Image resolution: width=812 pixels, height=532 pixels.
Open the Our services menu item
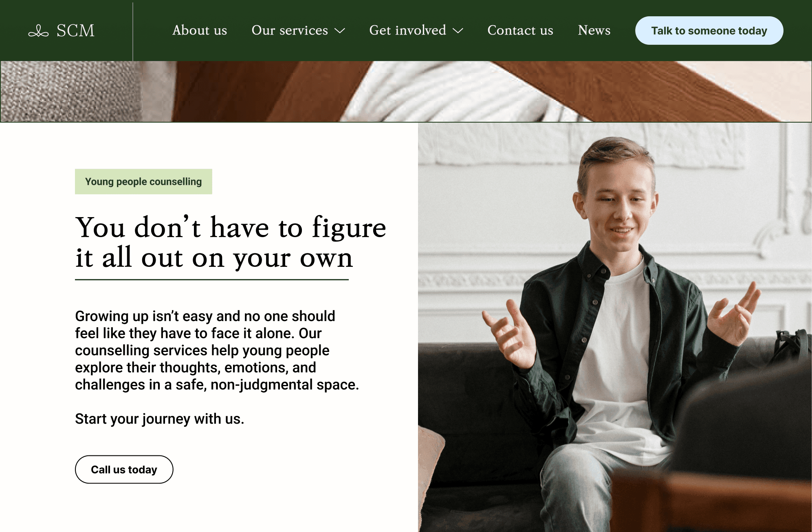(x=290, y=30)
